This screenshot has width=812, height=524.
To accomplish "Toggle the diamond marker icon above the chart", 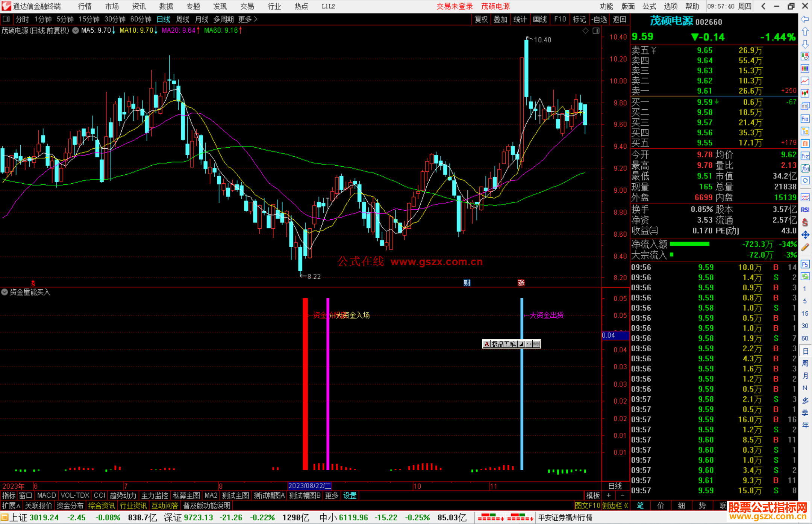I will (x=585, y=31).
